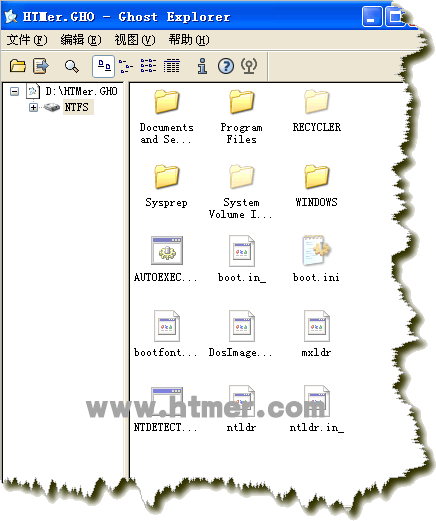Switch to list view mode

[149, 66]
